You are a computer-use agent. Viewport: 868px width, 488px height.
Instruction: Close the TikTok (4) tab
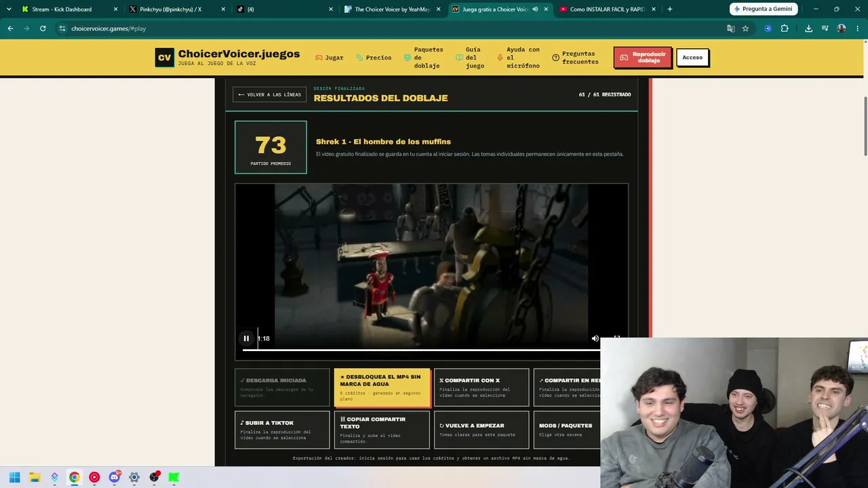(x=331, y=9)
